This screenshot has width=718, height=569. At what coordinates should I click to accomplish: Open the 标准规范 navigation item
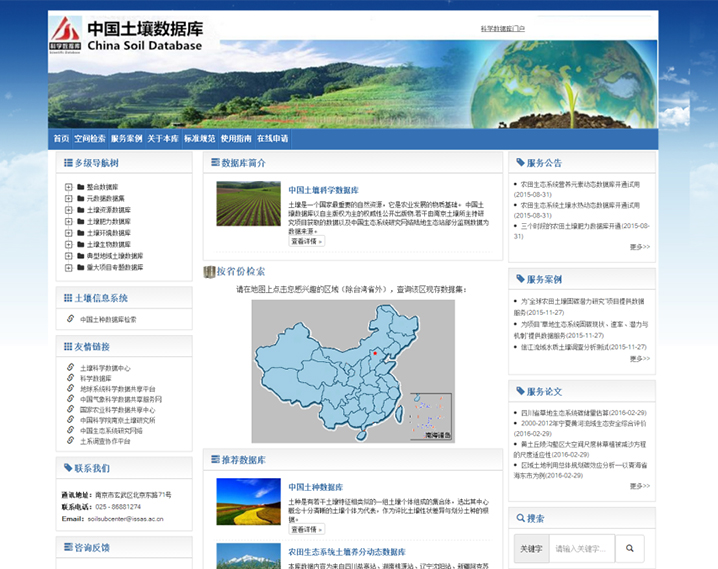click(200, 138)
